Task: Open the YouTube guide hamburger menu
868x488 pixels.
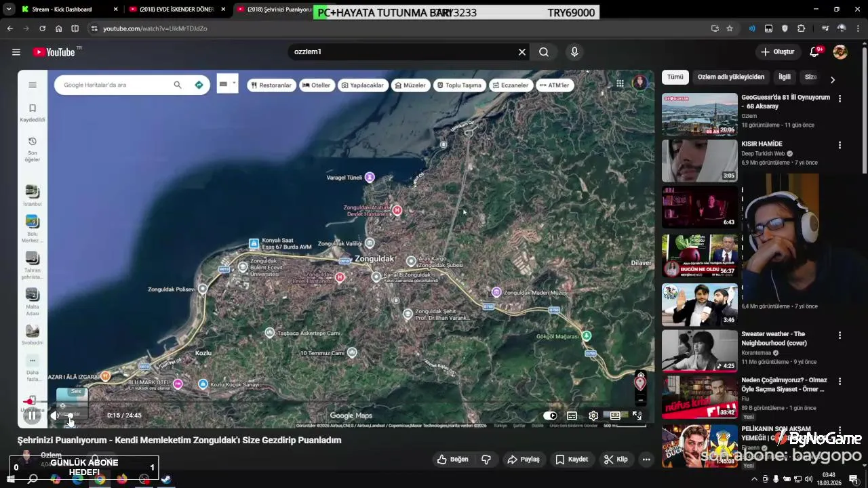Action: click(x=16, y=52)
